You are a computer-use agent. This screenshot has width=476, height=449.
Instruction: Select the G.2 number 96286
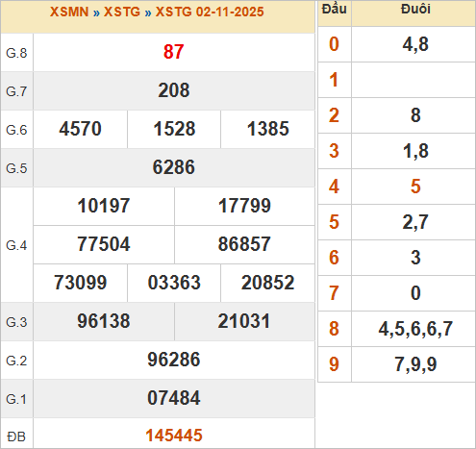[174, 360]
